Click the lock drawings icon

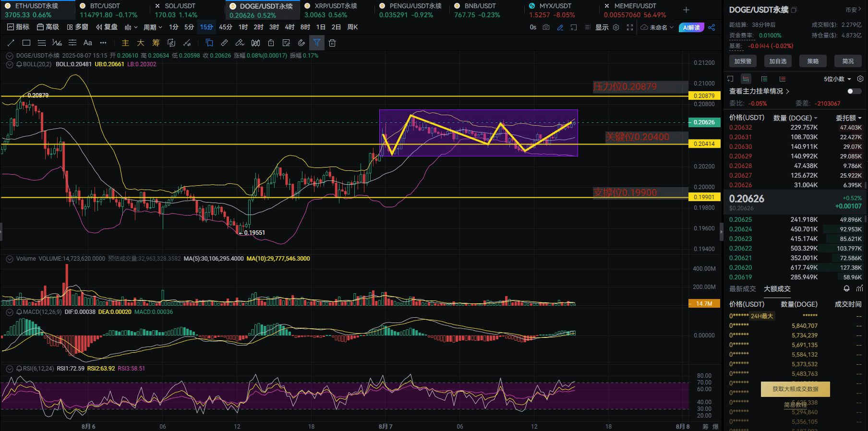click(x=271, y=43)
